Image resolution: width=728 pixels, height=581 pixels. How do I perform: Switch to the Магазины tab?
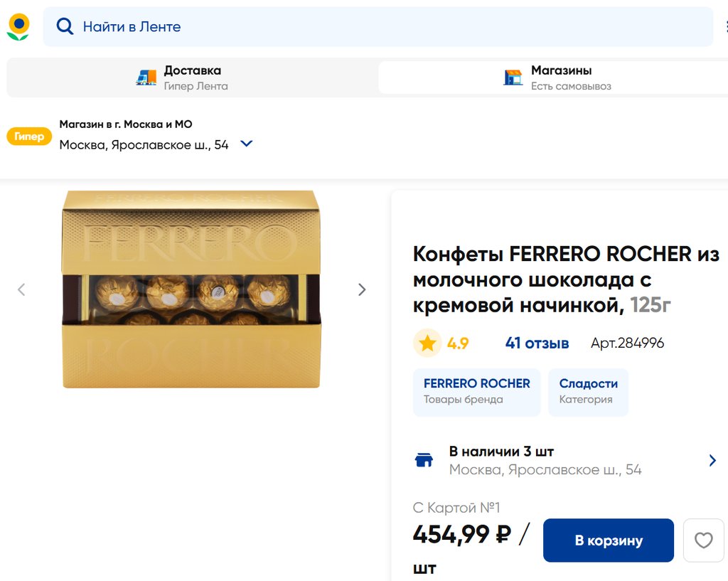point(560,78)
